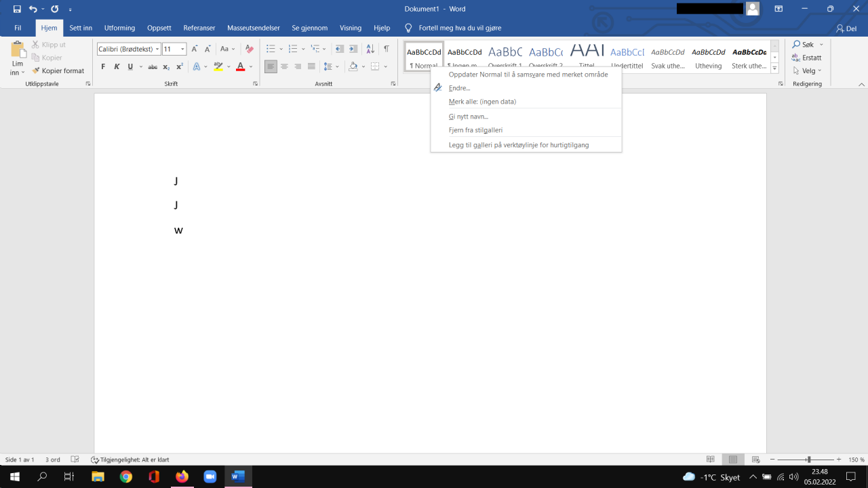Click the superscript x² icon
This screenshot has width=868, height=488.
pos(180,66)
